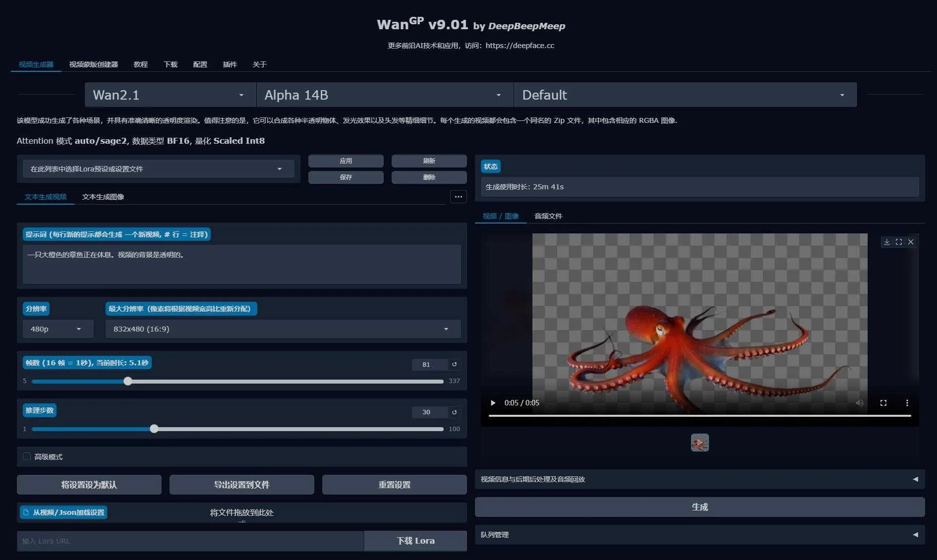Open the Wan2.1 model dropdown
Screen dimensions: 937x560
click(x=169, y=95)
